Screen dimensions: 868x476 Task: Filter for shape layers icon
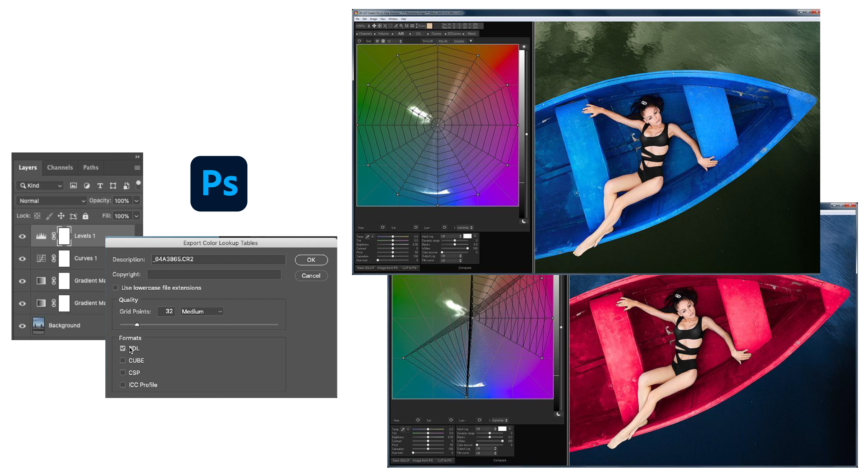pos(113,186)
